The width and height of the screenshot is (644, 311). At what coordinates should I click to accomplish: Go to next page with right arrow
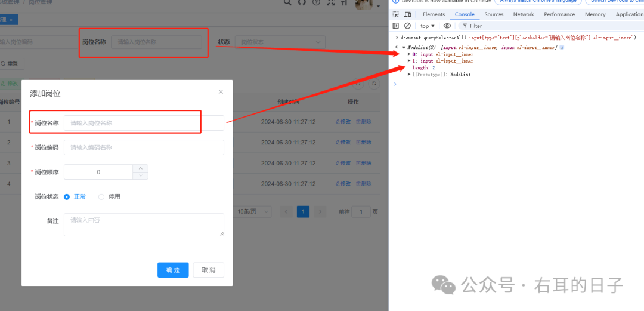point(320,212)
